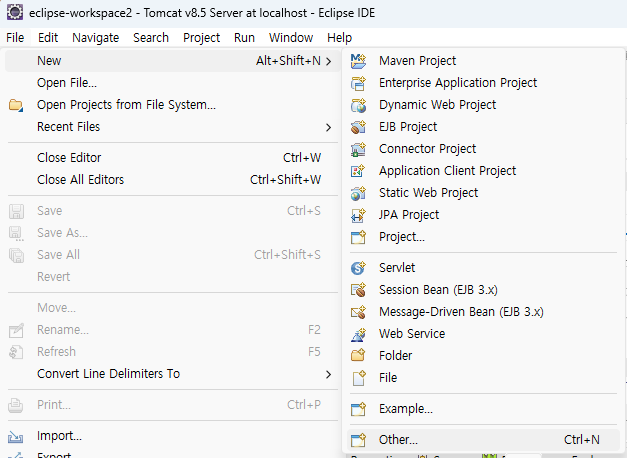Viewport: 627px width, 458px height.
Task: Click the Application Client Project icon
Action: click(x=358, y=171)
